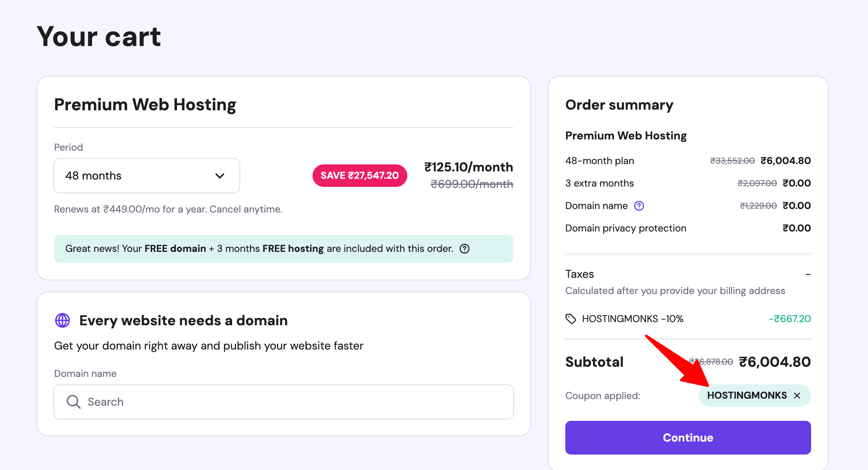Viewport: 868px width, 470px height.
Task: Click the Order summary heading
Action: 619,105
